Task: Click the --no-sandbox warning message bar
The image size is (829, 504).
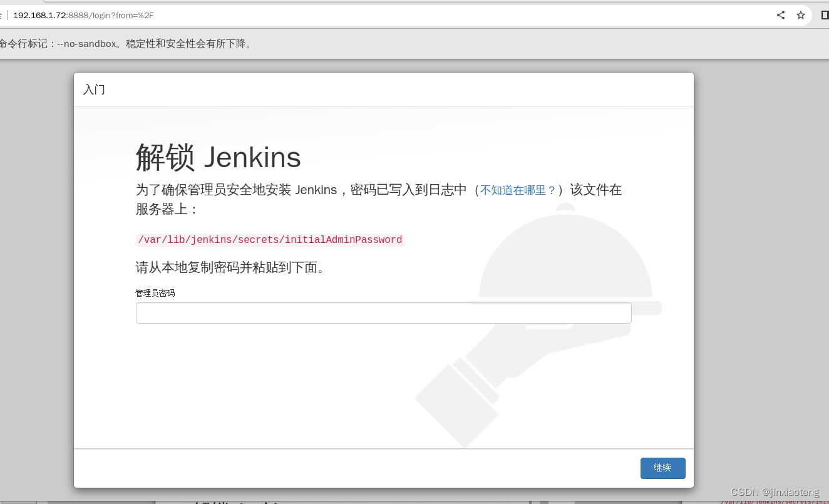Action: (414, 44)
